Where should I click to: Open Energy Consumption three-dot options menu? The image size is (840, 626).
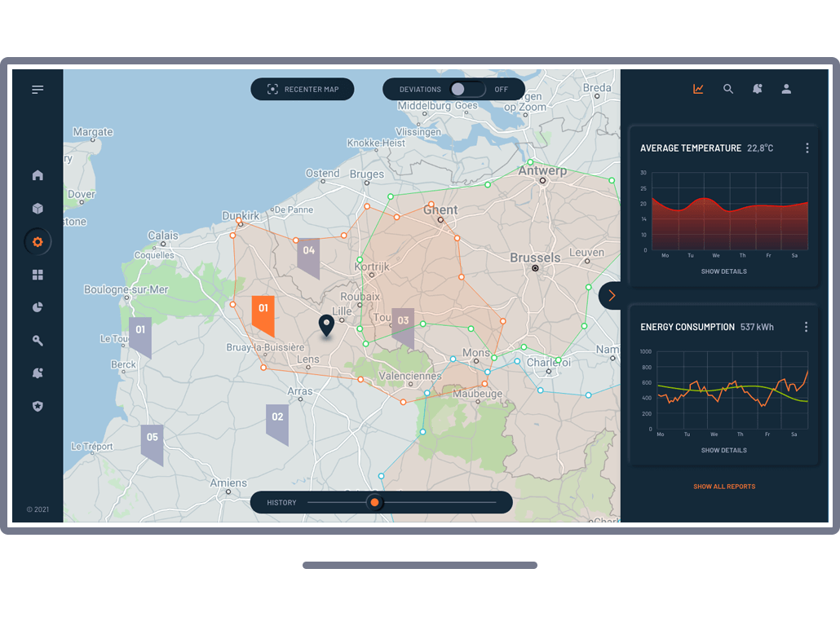(x=806, y=327)
